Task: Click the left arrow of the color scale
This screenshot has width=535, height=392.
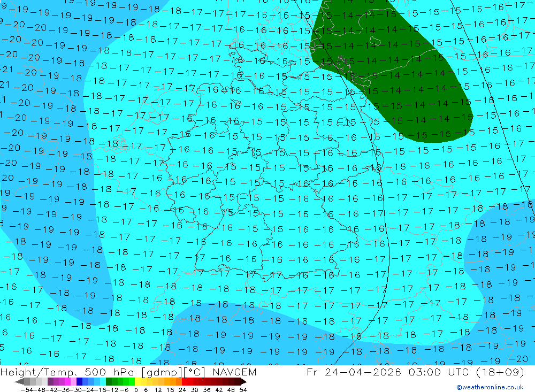Action: pyautogui.click(x=19, y=382)
